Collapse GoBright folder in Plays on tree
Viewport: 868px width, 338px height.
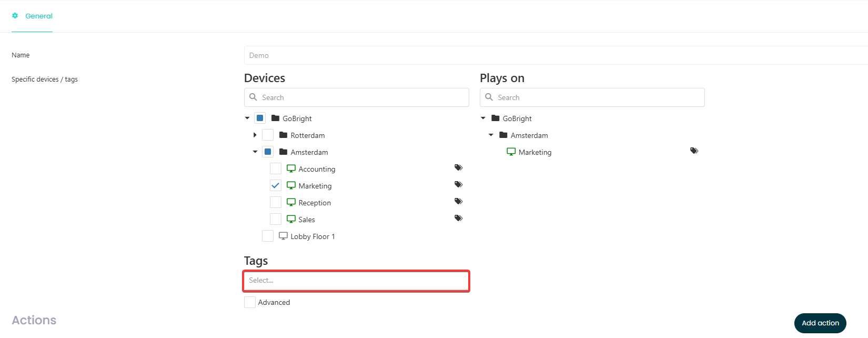(x=483, y=118)
